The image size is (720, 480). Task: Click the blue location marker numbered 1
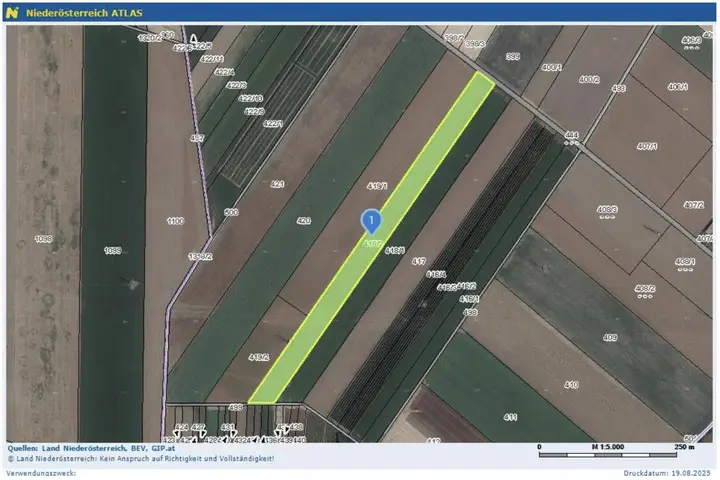coord(371,221)
